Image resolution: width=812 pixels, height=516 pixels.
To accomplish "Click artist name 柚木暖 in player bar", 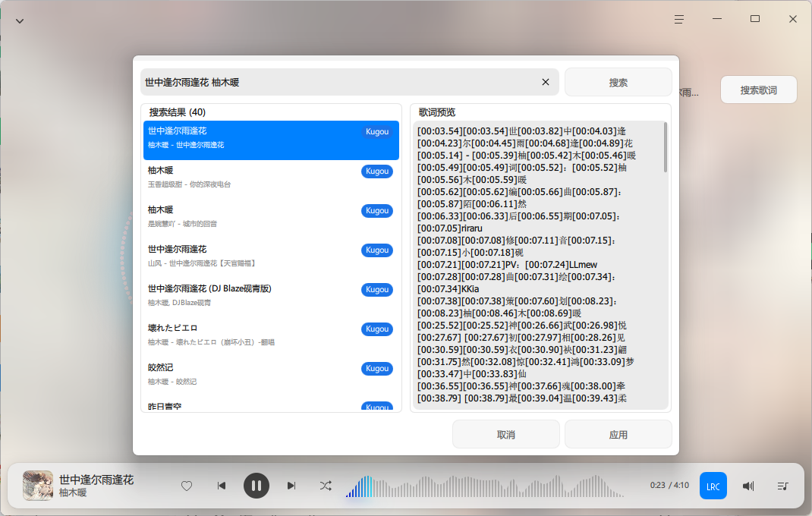I will tap(73, 492).
